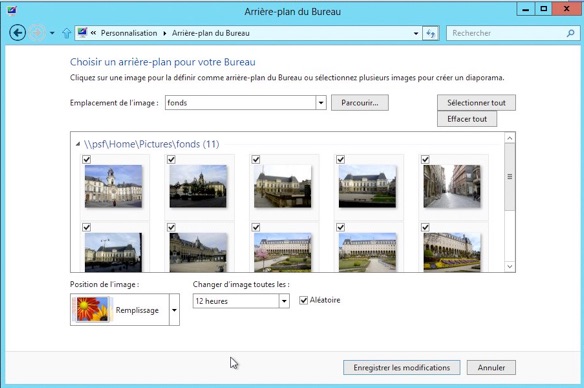Uncheck second row fourth image checkbox

[x=340, y=227]
